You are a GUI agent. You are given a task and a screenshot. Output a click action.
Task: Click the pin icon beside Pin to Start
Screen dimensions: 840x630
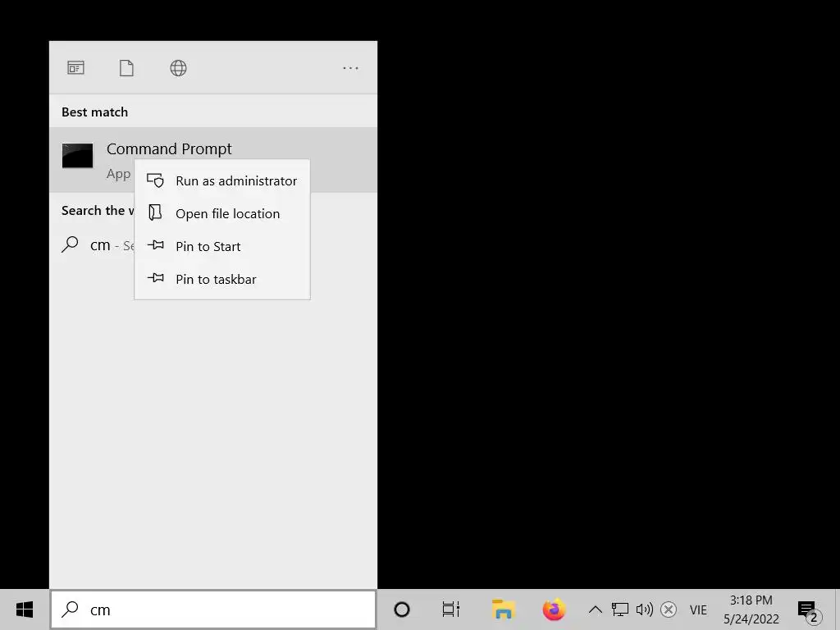(155, 245)
